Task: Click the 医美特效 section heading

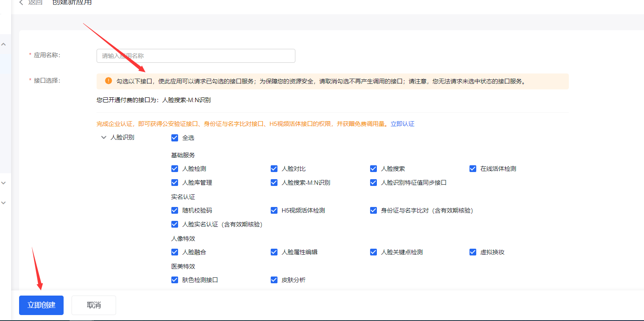Action: click(x=183, y=267)
